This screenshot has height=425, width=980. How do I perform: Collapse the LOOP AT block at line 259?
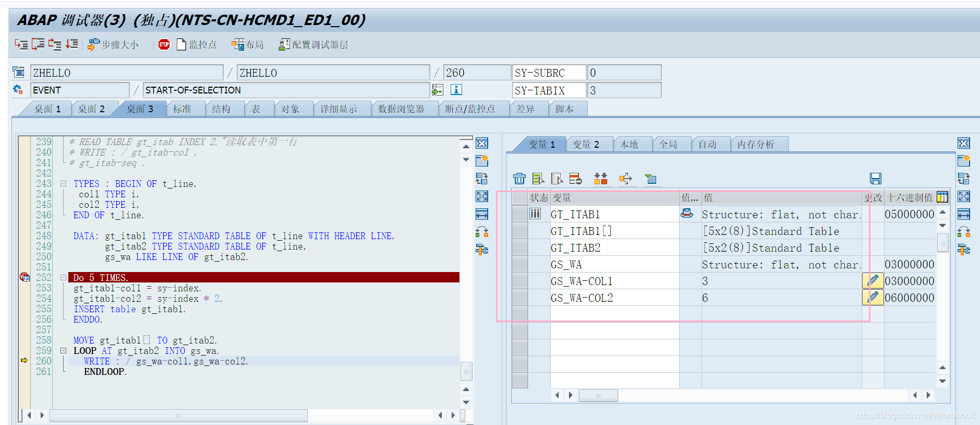63,351
